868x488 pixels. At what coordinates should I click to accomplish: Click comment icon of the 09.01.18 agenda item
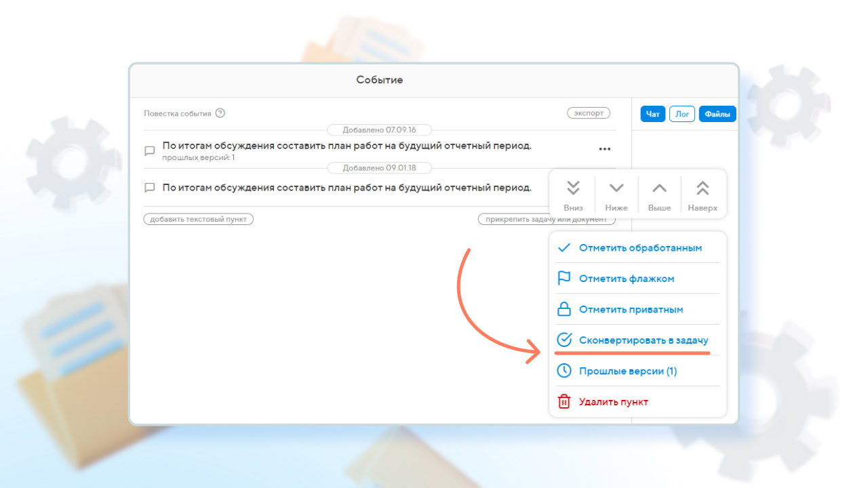tap(150, 188)
